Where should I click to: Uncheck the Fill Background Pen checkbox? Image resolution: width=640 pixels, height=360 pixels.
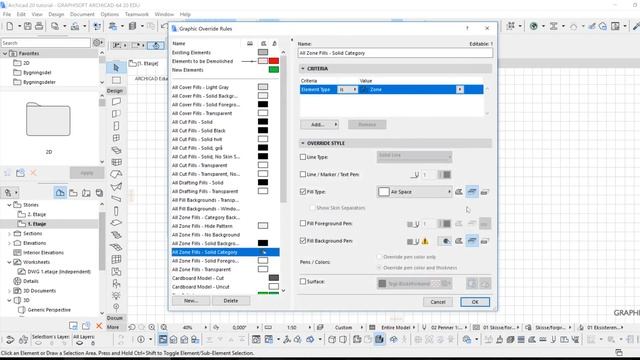303,241
